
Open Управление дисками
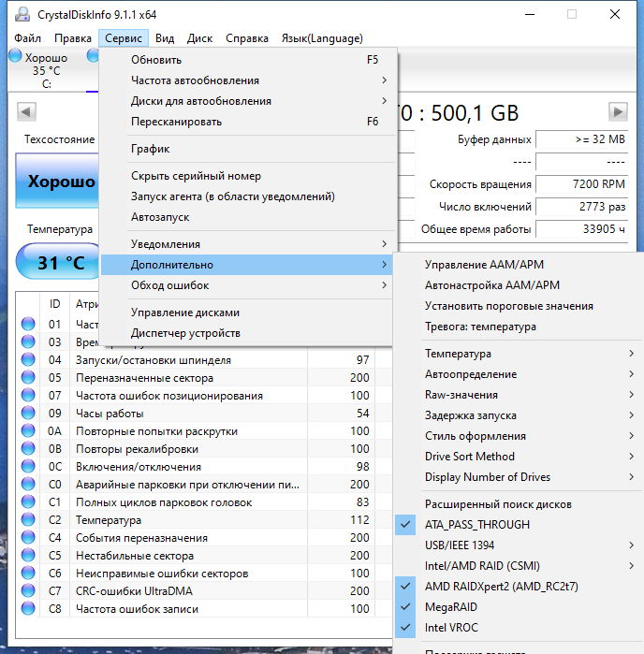[x=246, y=312]
